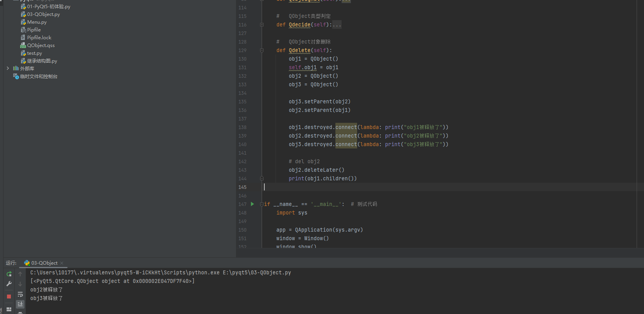The height and width of the screenshot is (314, 644).
Task: Select 外部库 in project tree
Action: pos(27,68)
